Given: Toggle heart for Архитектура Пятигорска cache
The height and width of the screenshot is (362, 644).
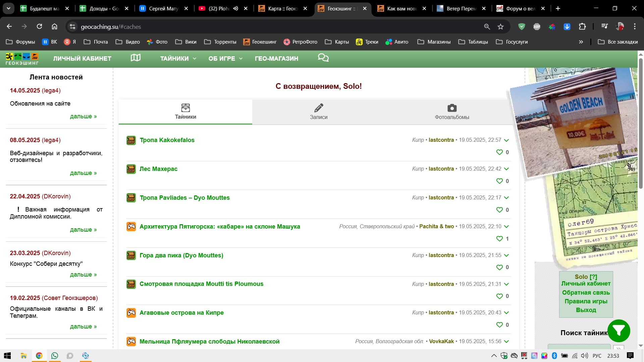Looking at the screenshot, I should (x=499, y=239).
